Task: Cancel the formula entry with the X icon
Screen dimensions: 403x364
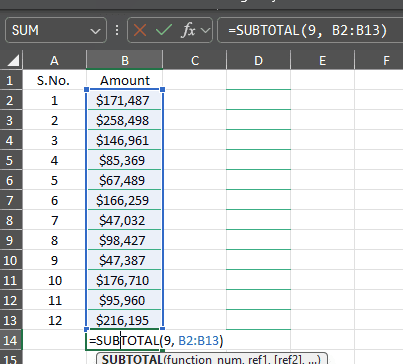Action: pyautogui.click(x=140, y=30)
